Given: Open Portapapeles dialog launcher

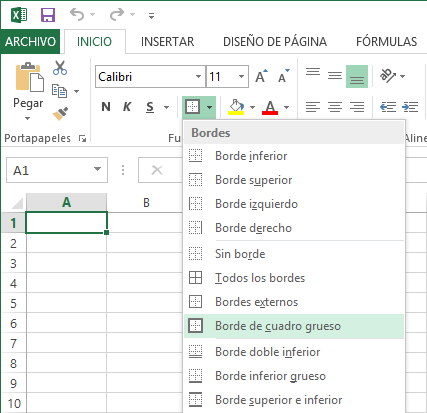Looking at the screenshot, I should [x=82, y=138].
